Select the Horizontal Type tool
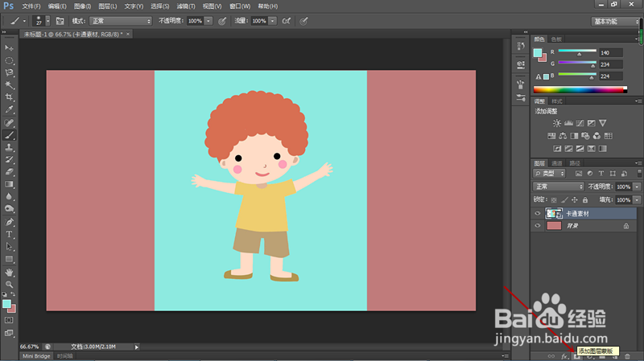The height and width of the screenshot is (361, 644). 9,234
